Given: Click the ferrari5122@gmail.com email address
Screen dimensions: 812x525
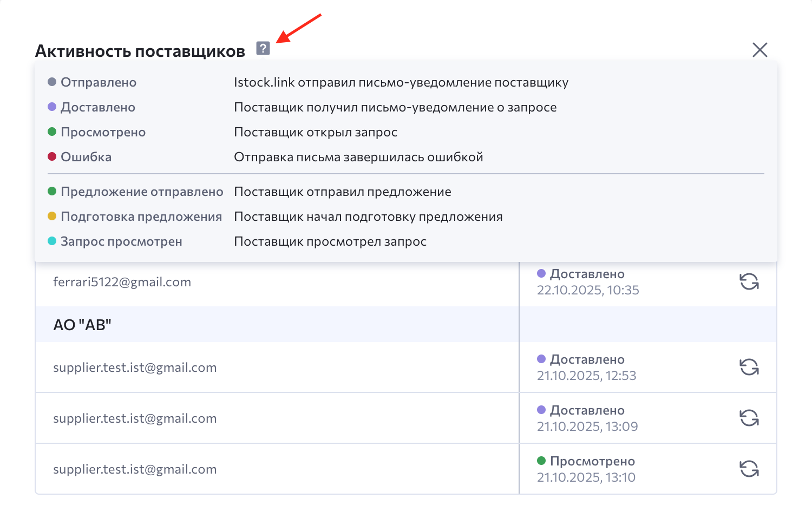Looking at the screenshot, I should (x=122, y=282).
